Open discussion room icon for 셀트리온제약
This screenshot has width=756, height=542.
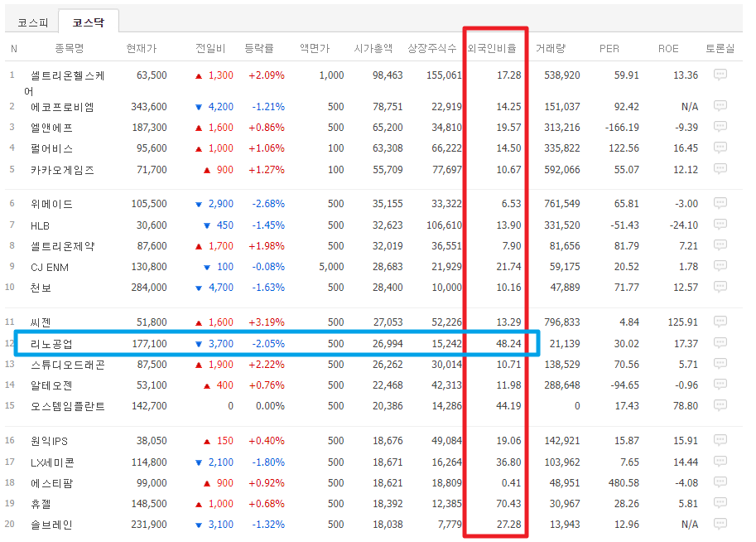(x=720, y=245)
